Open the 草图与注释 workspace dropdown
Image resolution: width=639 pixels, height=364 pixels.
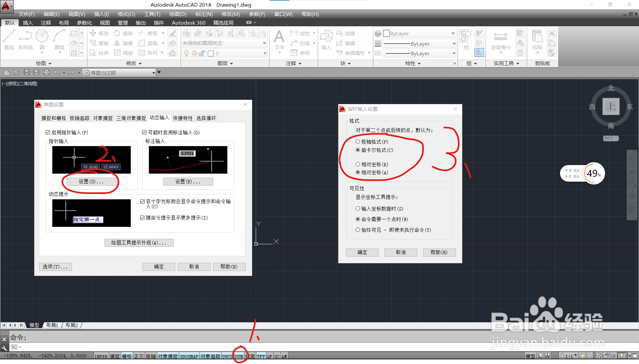(119, 73)
